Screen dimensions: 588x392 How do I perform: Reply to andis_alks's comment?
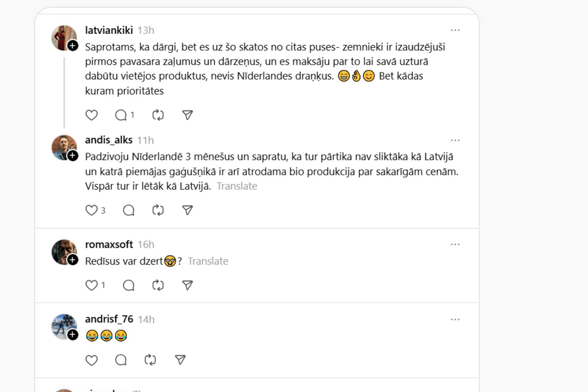[x=129, y=210]
